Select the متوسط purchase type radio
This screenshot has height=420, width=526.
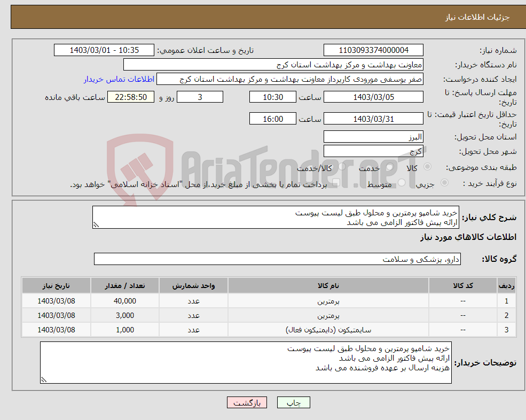pos(401,183)
